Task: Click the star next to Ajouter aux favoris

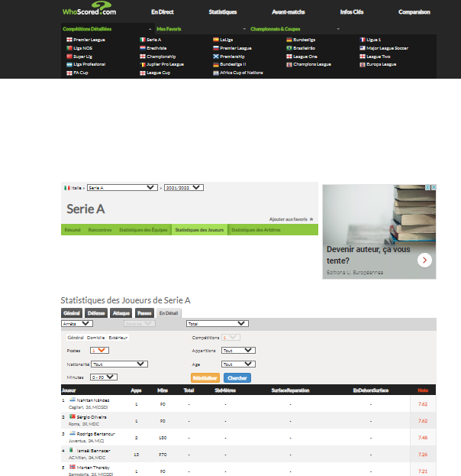Action: click(311, 219)
